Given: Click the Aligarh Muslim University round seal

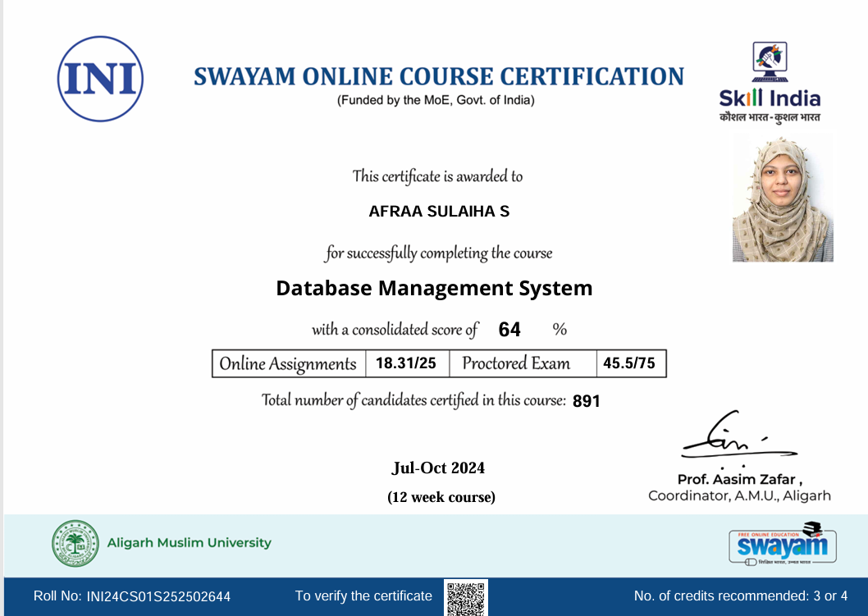Looking at the screenshot, I should click(x=75, y=543).
